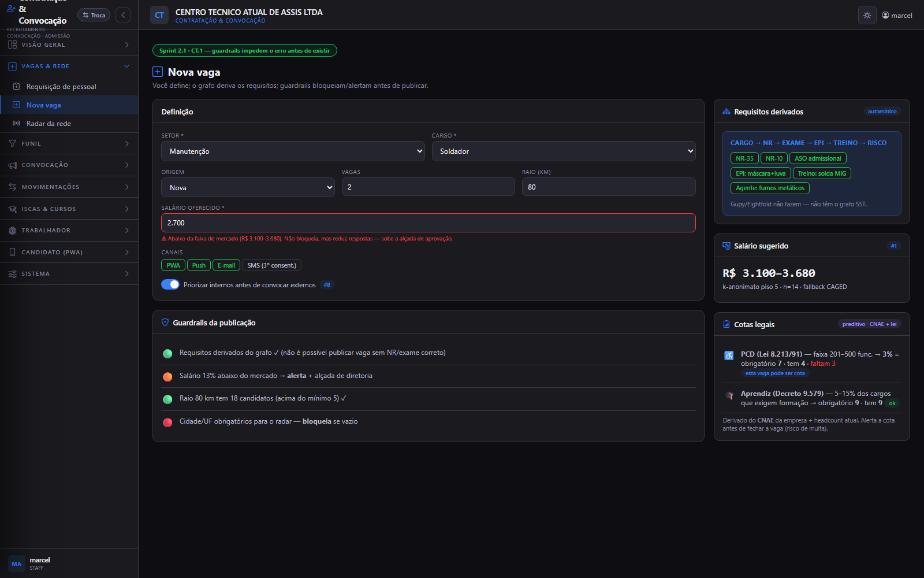Open the Cargo dropdown showing Soldador
Screen dimensions: 924x578
click(x=564, y=151)
